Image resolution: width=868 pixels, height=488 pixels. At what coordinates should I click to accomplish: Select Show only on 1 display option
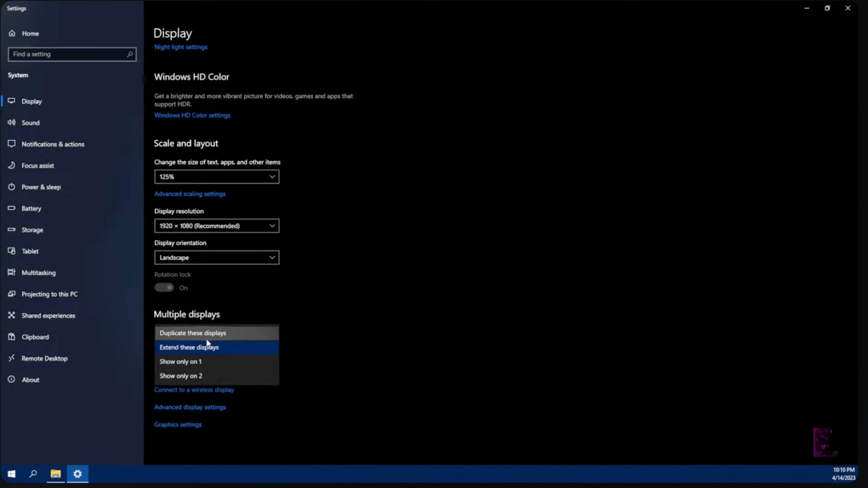180,361
